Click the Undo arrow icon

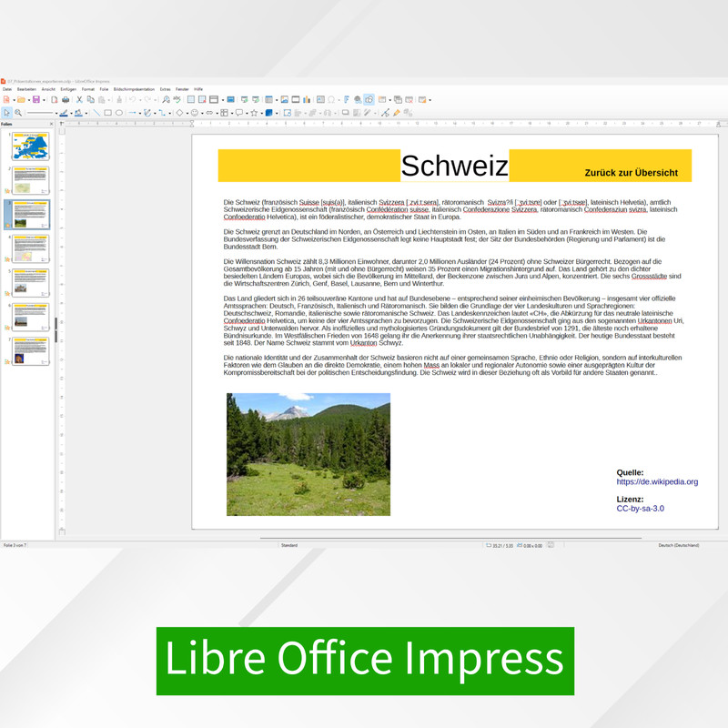tap(133, 99)
